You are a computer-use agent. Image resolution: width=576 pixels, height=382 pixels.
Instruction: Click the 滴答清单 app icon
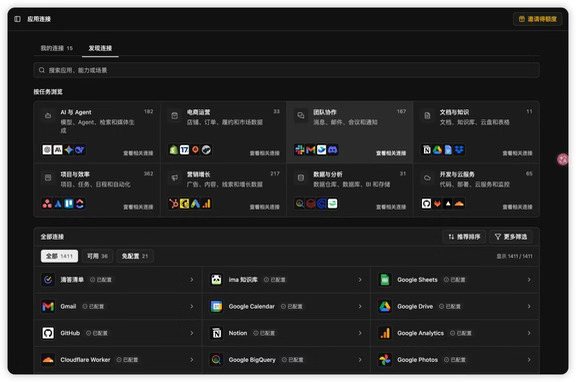(48, 280)
